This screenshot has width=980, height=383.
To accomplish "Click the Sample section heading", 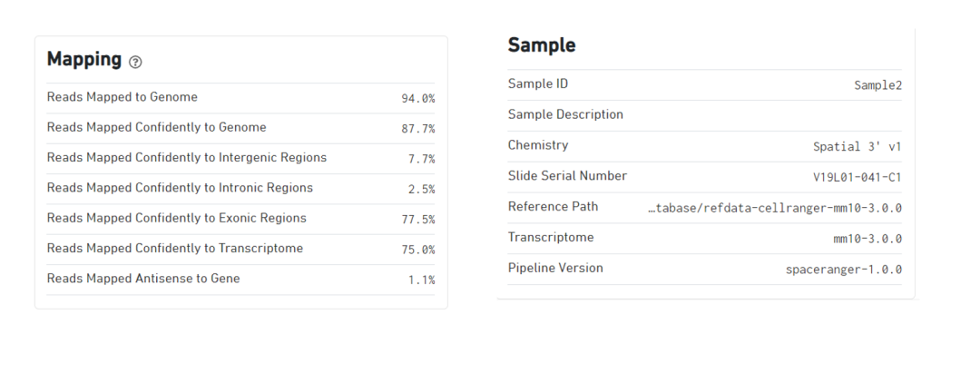I will [x=541, y=45].
